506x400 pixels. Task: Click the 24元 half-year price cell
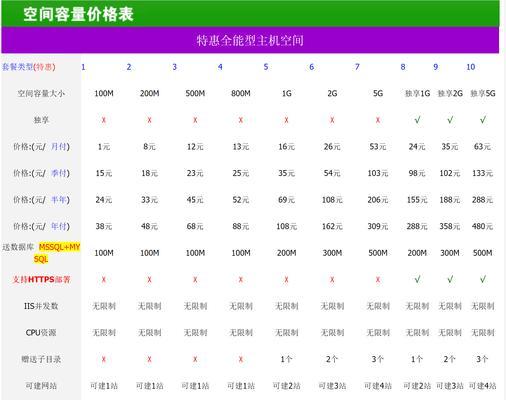click(104, 200)
